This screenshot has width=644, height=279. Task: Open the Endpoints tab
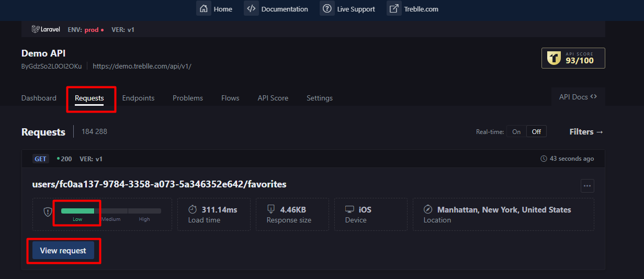138,98
